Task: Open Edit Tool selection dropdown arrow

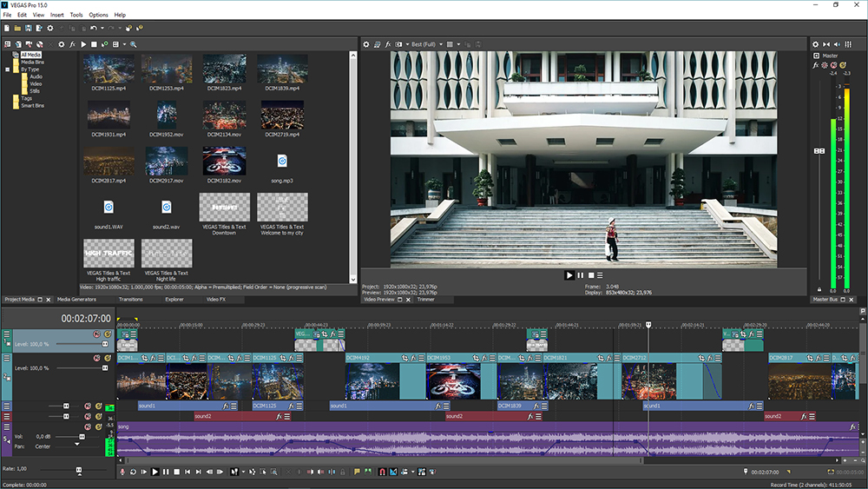Action: coord(243,472)
